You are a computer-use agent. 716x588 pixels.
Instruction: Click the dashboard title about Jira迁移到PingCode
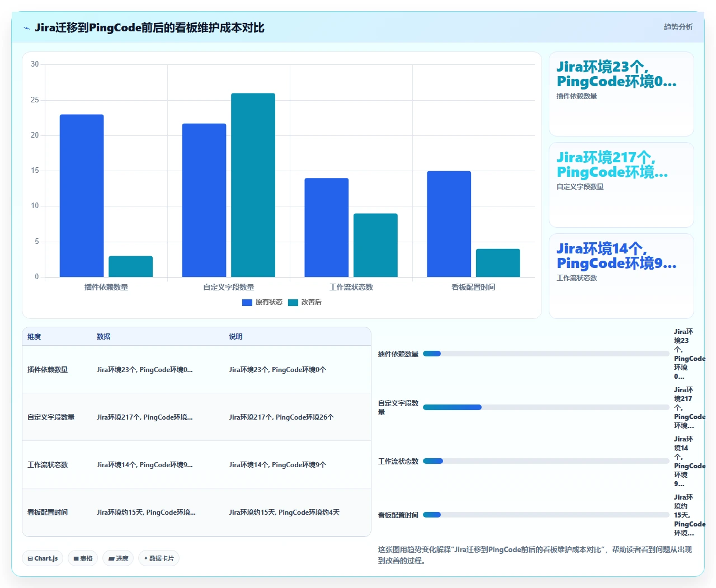149,27
